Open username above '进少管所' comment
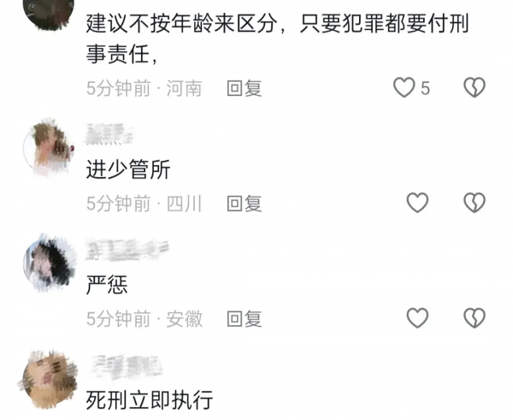513x420 pixels. (x=109, y=134)
